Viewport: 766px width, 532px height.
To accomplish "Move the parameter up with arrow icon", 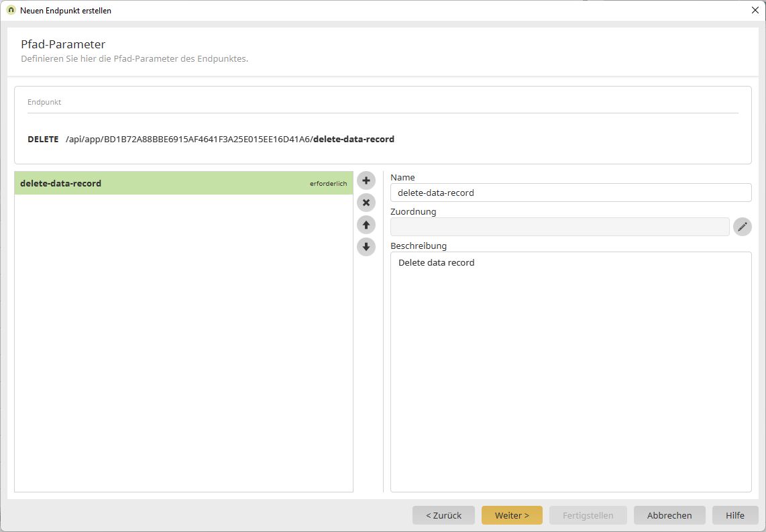I will point(366,225).
